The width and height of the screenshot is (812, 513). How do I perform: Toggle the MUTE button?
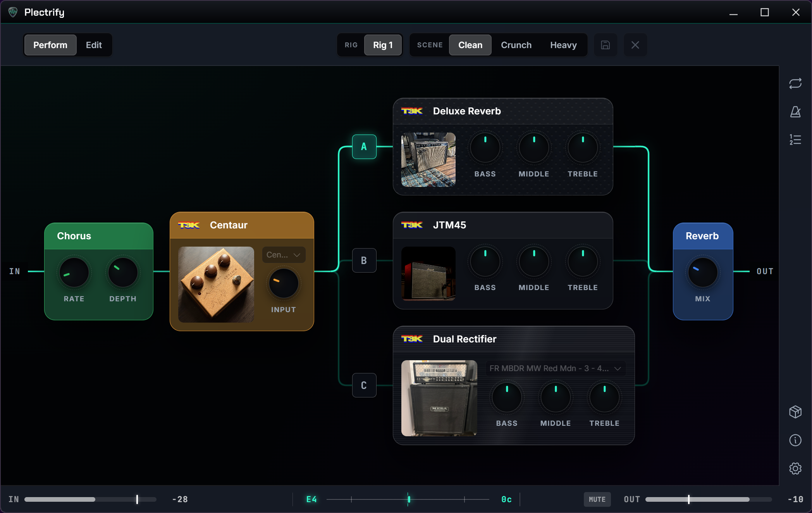597,499
